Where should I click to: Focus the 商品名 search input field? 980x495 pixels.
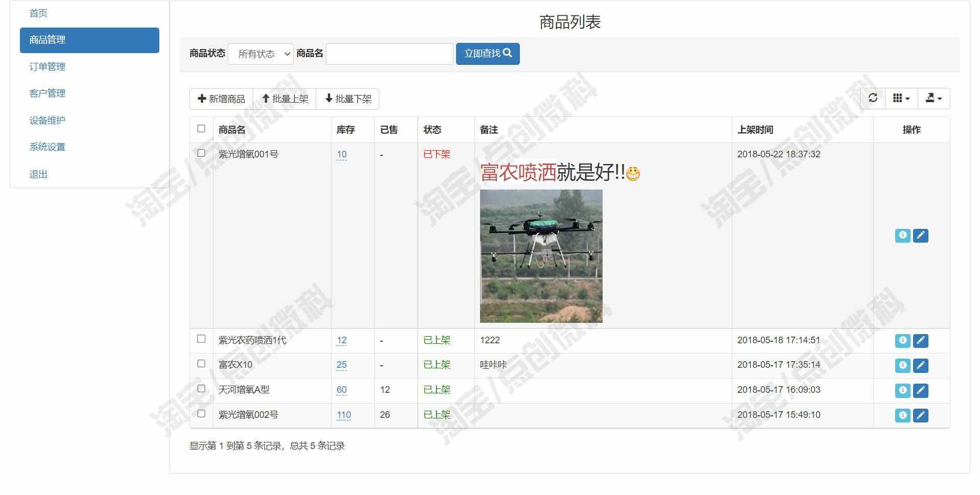(x=389, y=54)
